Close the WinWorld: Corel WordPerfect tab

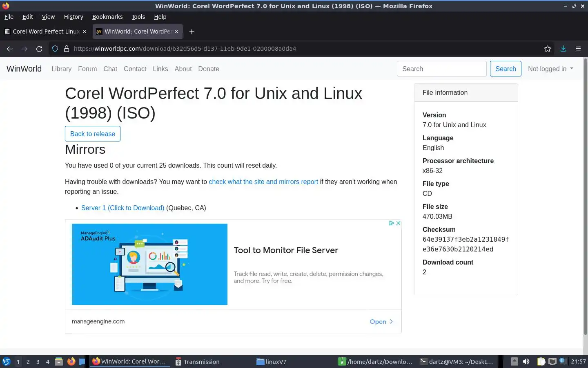pyautogui.click(x=176, y=31)
